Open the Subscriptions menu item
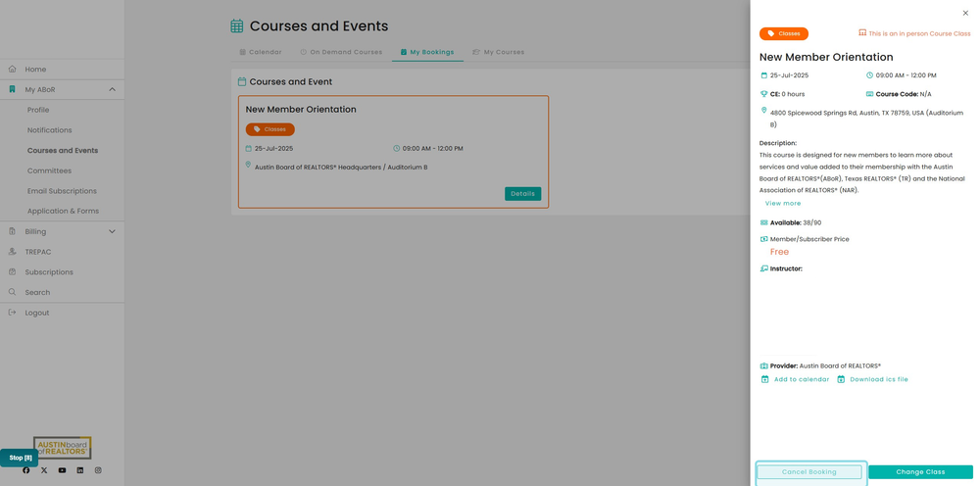This screenshot has width=980, height=486. click(49, 272)
